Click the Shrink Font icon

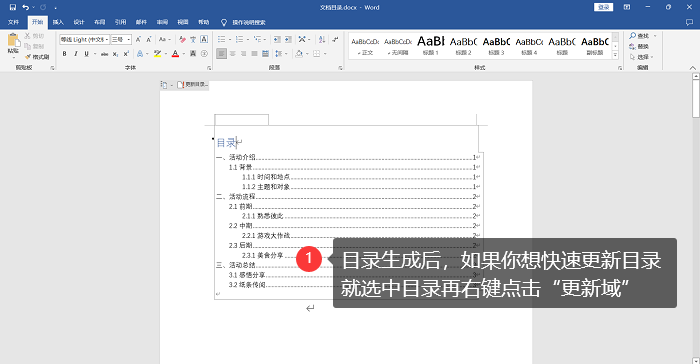pos(149,39)
